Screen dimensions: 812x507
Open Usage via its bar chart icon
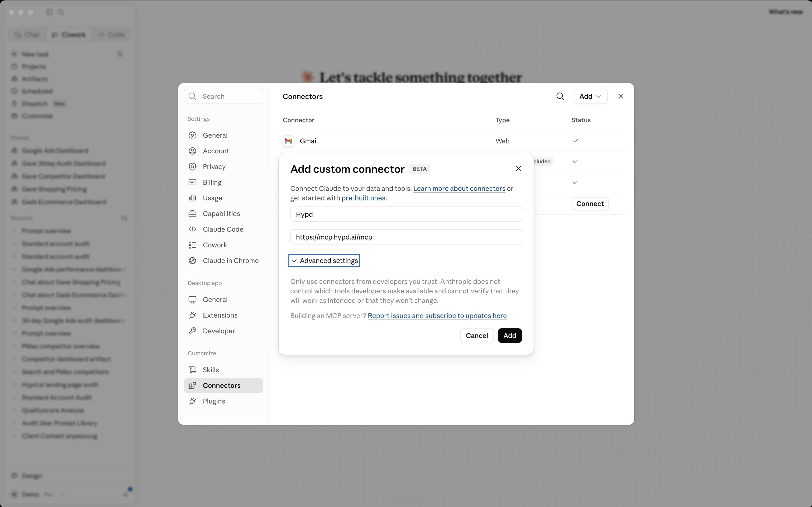(x=192, y=198)
